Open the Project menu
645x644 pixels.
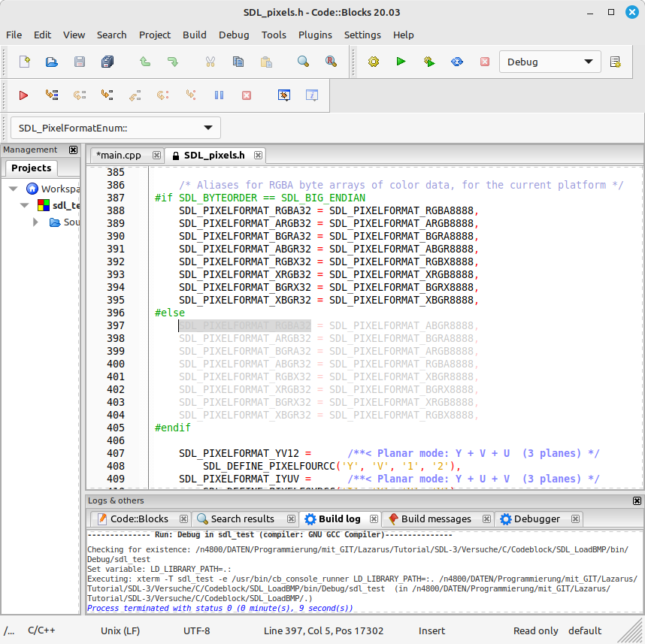(x=155, y=35)
